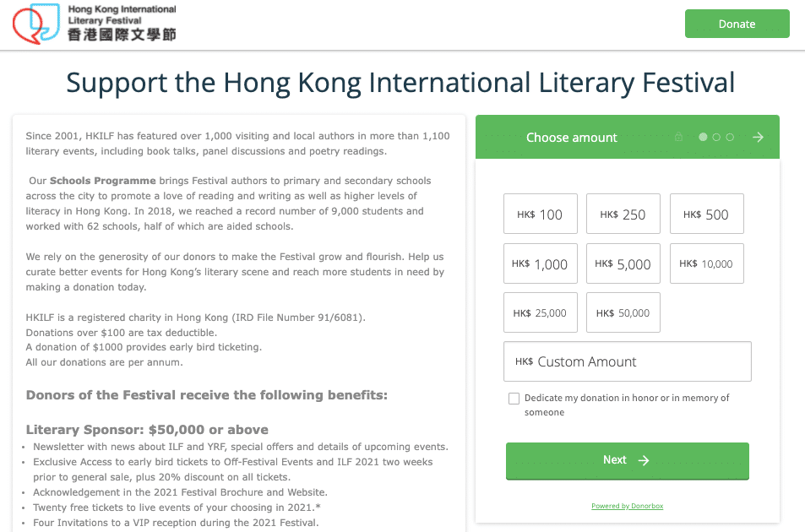Select the HK$ 1,000 donation amount
This screenshot has height=532, width=805.
point(540,264)
